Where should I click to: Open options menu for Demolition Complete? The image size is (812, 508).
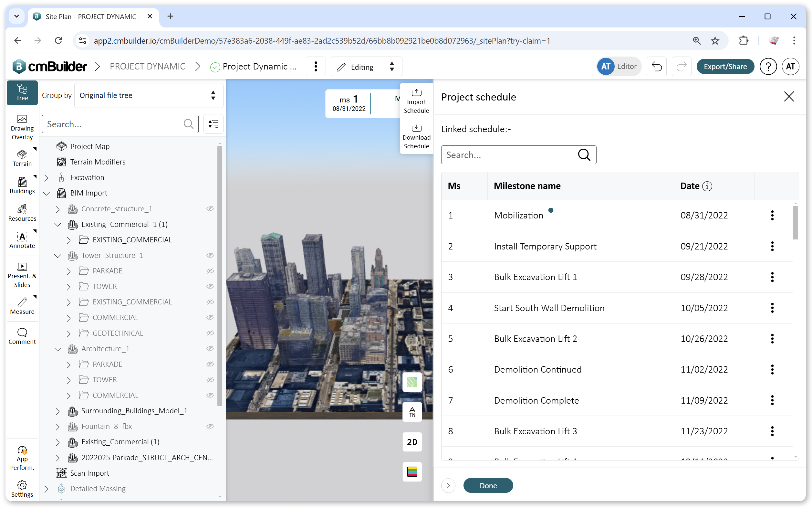pos(772,400)
